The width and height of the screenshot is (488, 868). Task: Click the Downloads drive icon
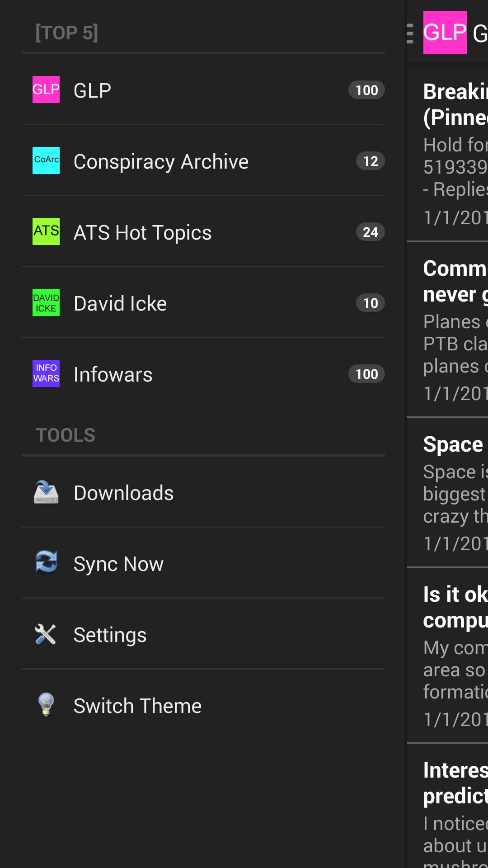point(46,492)
